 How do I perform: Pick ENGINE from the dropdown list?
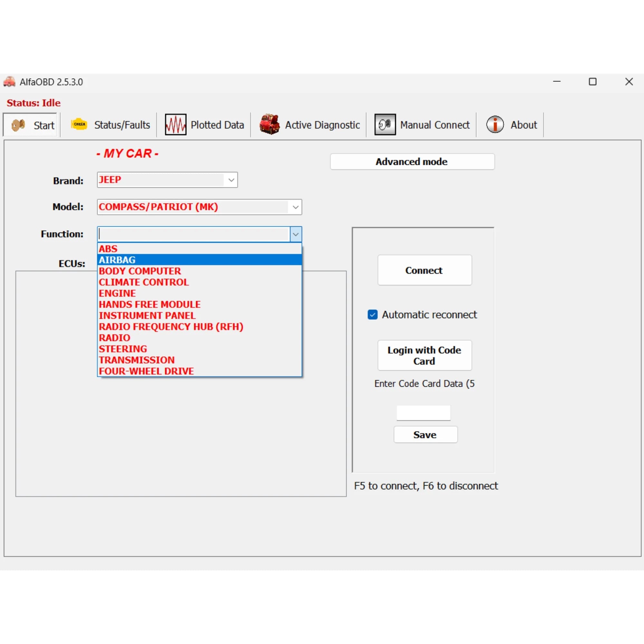click(117, 293)
